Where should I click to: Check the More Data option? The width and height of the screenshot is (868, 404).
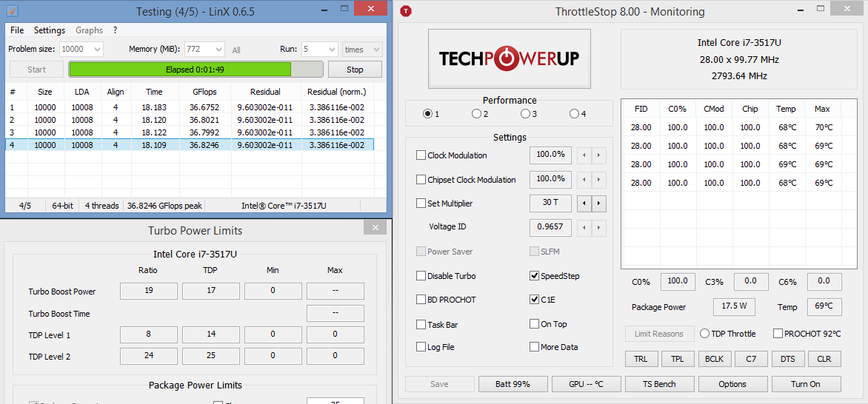tap(534, 347)
